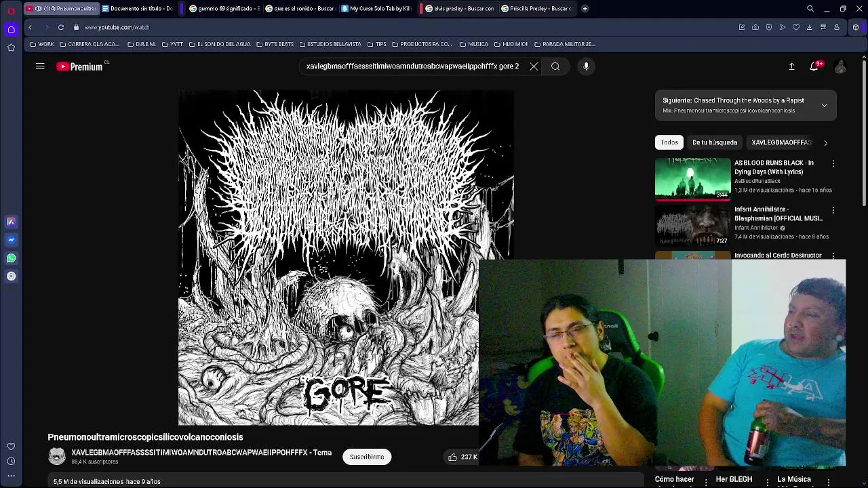868x488 pixels.
Task: Open the D.R.E.M. bookmarks folder
Action: tap(142, 44)
